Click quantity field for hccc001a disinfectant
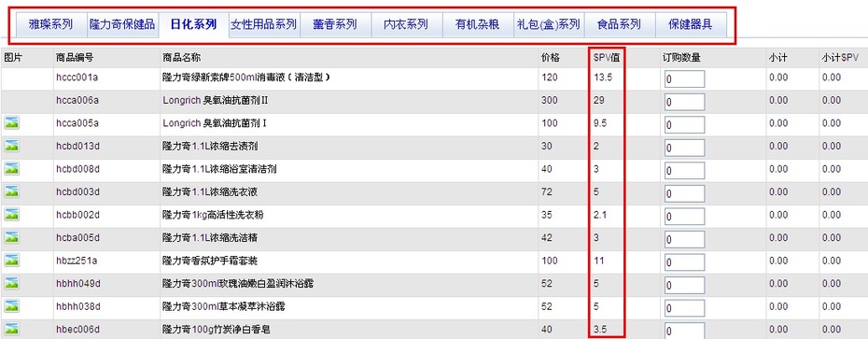The height and width of the screenshot is (339, 868). (684, 78)
